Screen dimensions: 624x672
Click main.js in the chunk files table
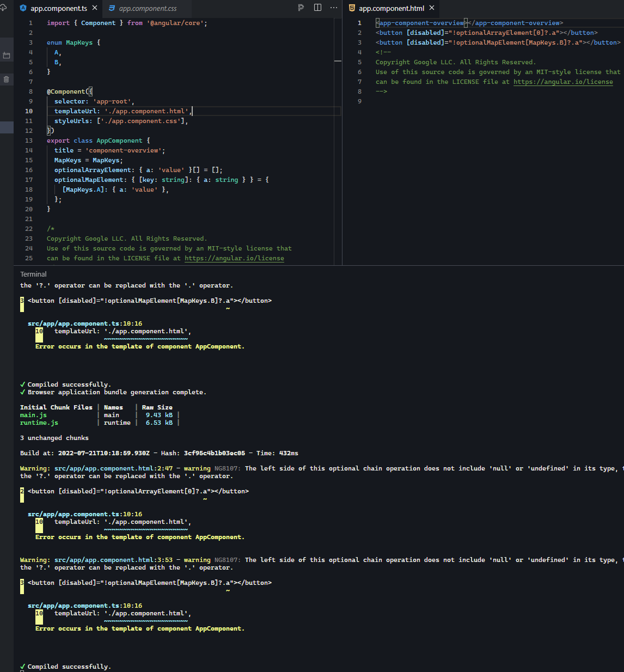point(33,415)
